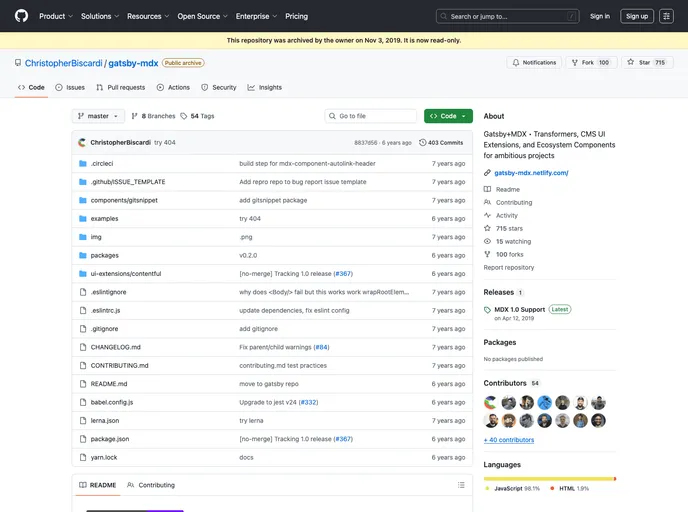The height and width of the screenshot is (512, 688).
Task: View the 403 Commits history
Action: pos(441,143)
